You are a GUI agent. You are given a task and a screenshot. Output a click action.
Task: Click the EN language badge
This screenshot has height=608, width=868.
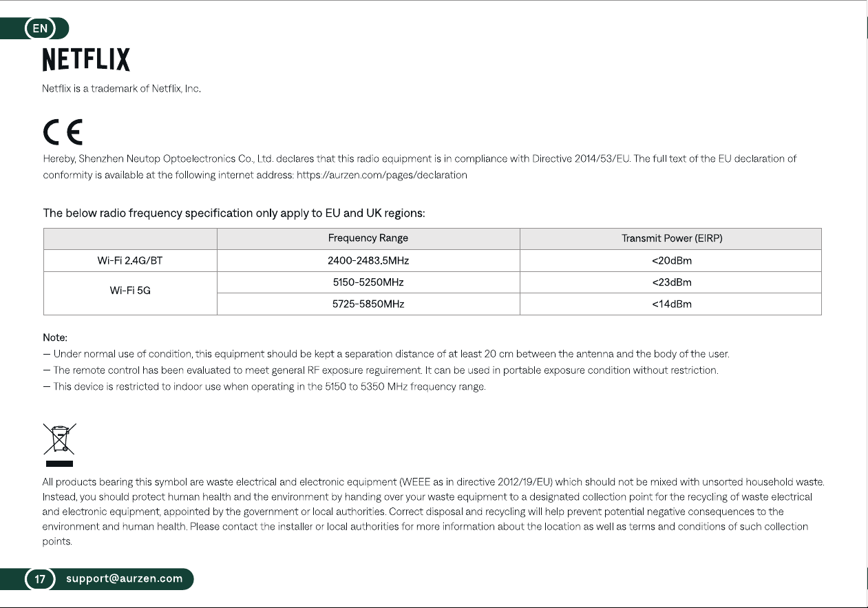(x=41, y=29)
